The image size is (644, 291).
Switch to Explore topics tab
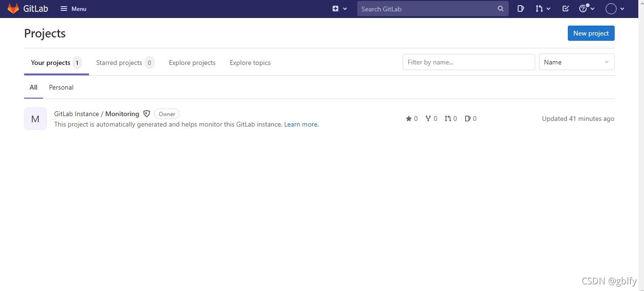[250, 63]
